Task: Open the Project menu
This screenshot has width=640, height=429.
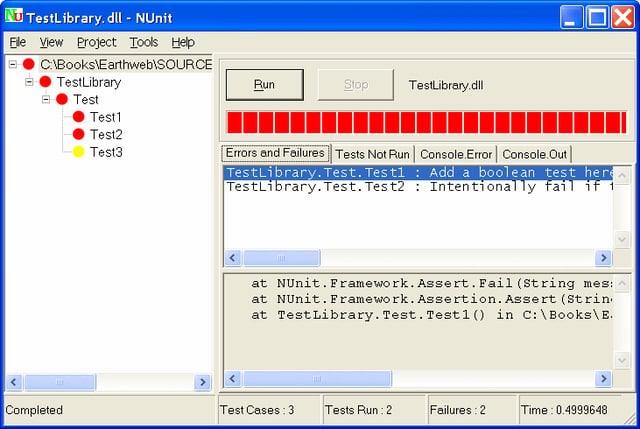Action: pos(96,42)
